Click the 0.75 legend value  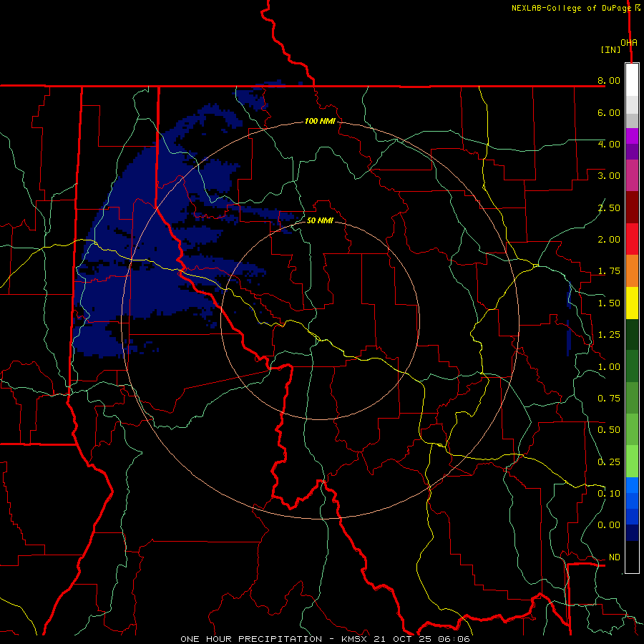tap(609, 399)
